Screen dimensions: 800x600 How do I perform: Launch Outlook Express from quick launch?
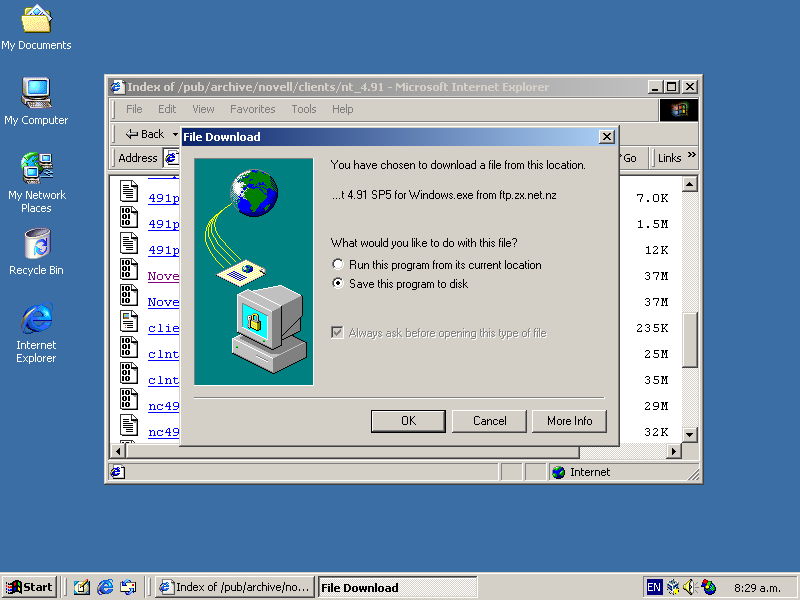point(128,587)
